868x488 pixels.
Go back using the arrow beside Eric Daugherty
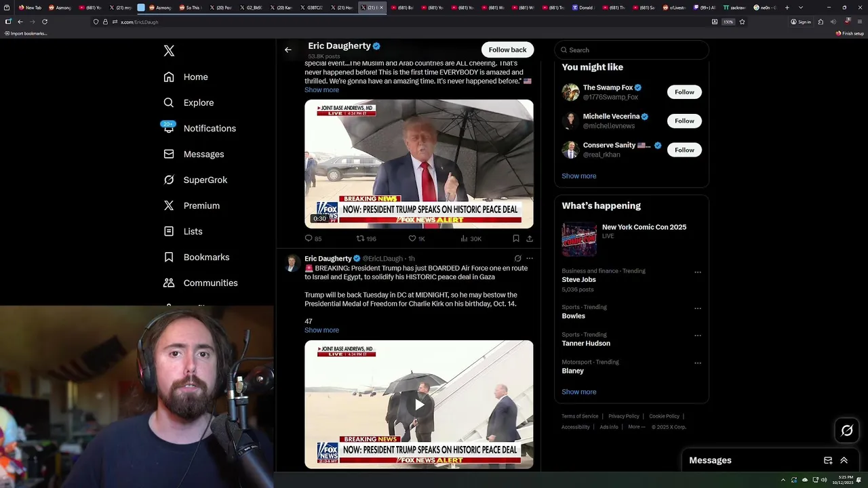(288, 49)
